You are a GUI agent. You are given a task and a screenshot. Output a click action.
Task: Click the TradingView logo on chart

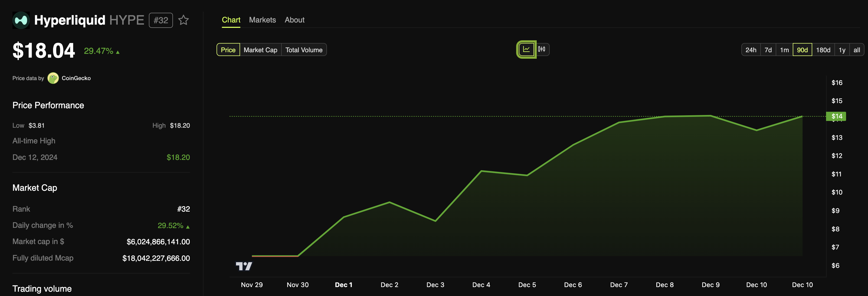(x=244, y=266)
